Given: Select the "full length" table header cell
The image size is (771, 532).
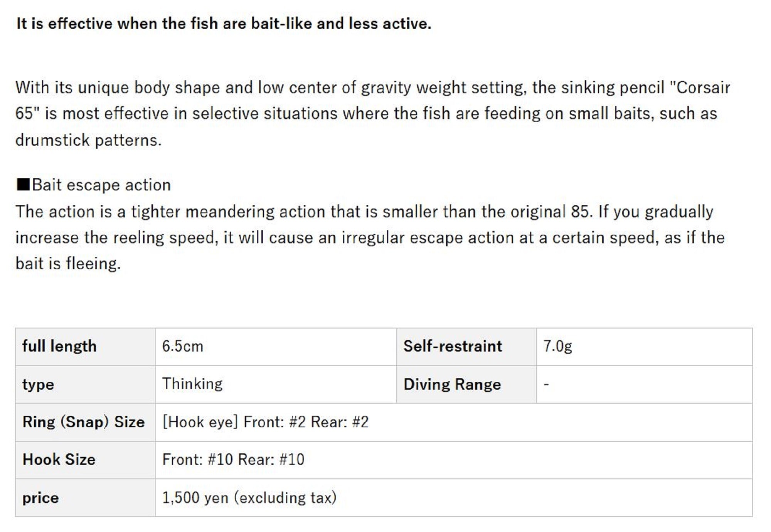Looking at the screenshot, I should [x=59, y=346].
